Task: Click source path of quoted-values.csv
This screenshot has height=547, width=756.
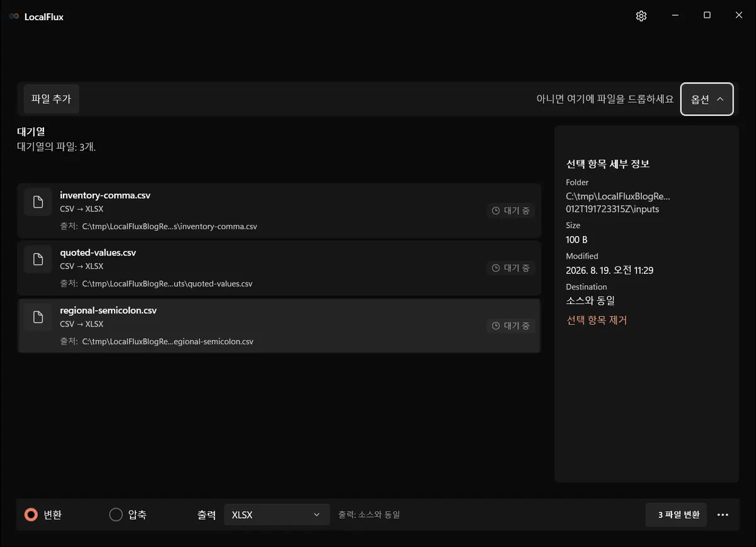Action: 167,284
